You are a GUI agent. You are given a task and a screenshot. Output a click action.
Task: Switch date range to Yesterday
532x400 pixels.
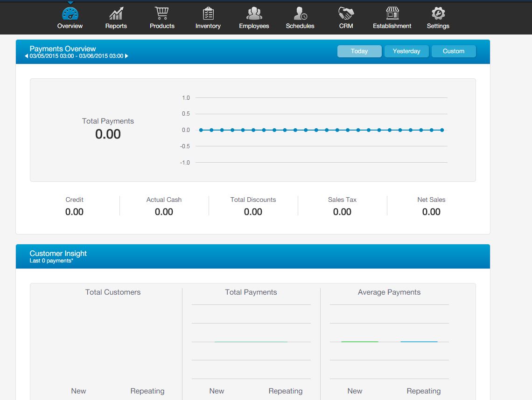(406, 51)
